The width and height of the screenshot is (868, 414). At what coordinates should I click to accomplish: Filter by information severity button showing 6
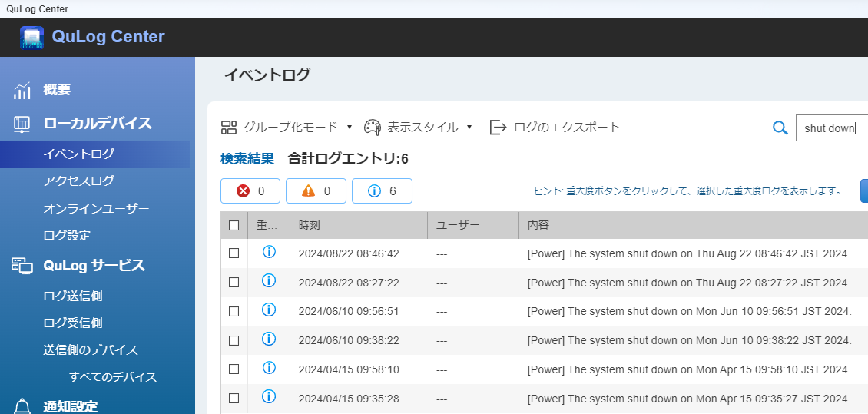(382, 191)
